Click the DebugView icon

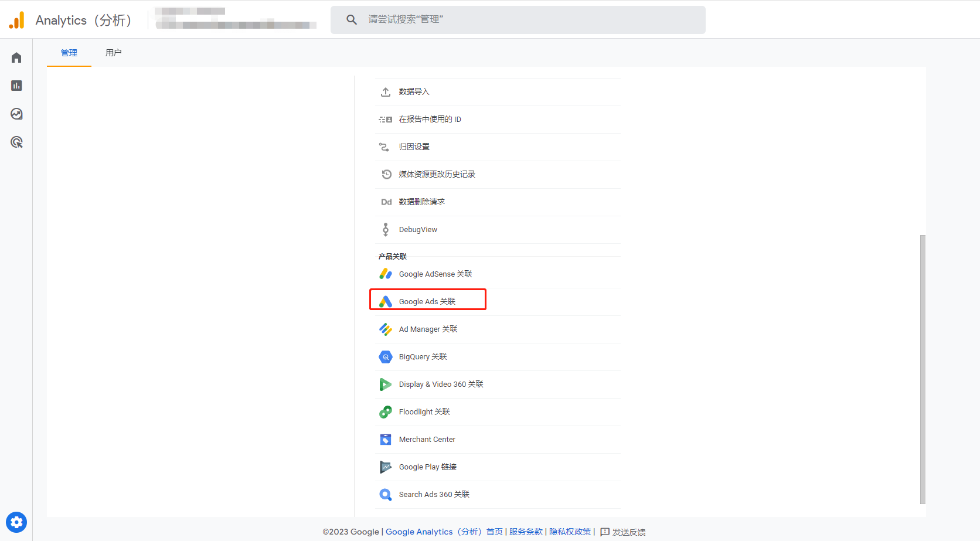[x=386, y=229]
